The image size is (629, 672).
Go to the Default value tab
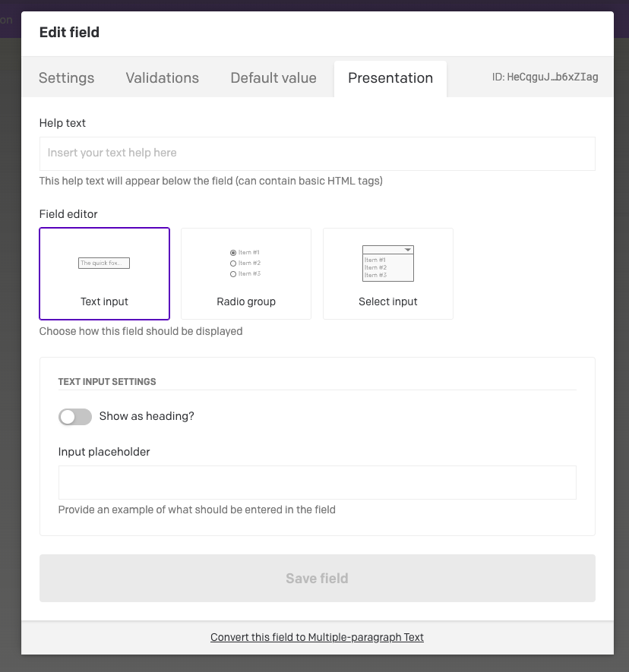coord(273,78)
